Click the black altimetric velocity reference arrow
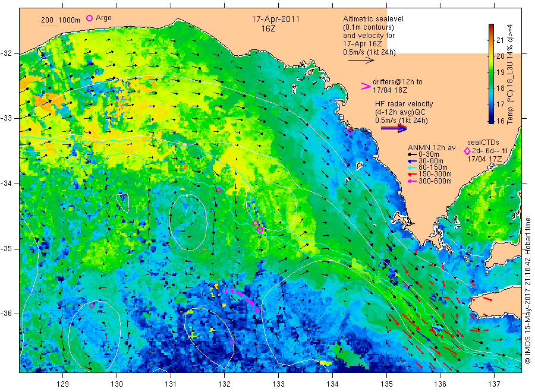Screen dimensions: 535x392 point(361,61)
